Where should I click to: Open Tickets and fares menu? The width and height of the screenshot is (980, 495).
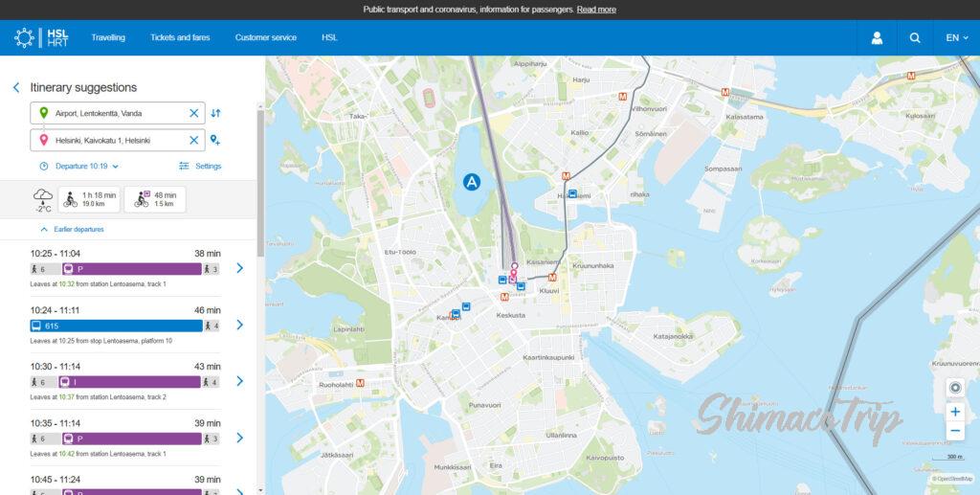pyautogui.click(x=180, y=37)
